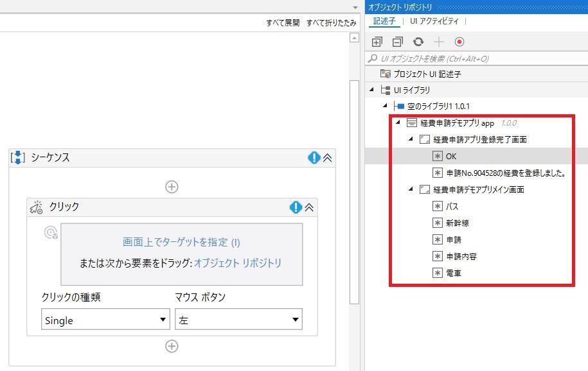
Task: Select the 申請内容 element
Action: tap(461, 256)
